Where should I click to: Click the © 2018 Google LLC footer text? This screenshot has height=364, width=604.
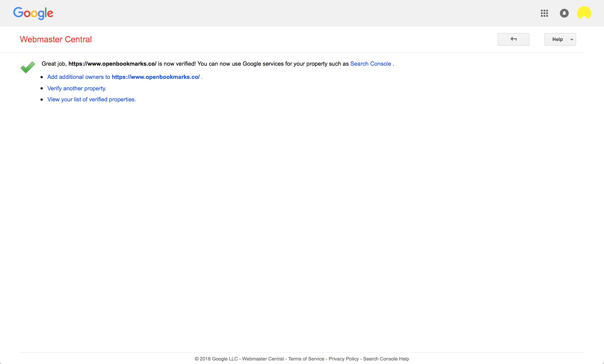click(x=216, y=359)
